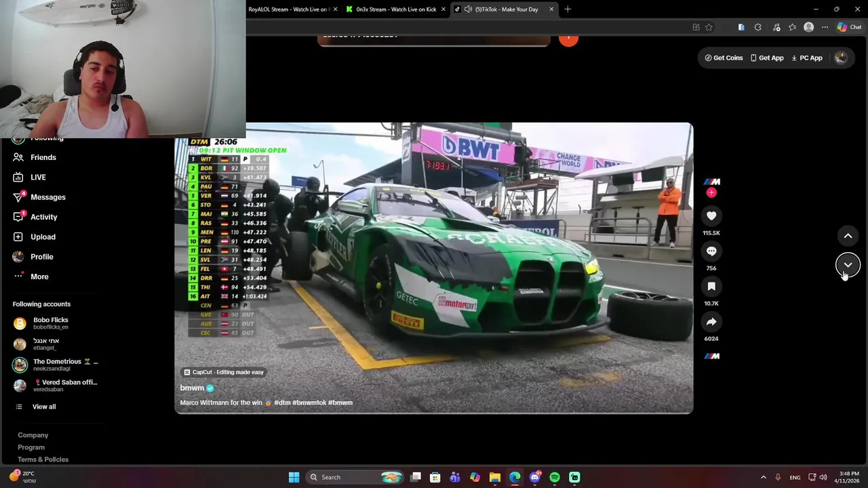Open bmwm username on video
The height and width of the screenshot is (488, 868).
click(192, 388)
